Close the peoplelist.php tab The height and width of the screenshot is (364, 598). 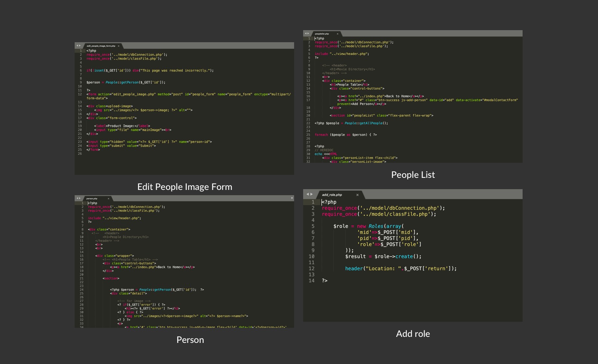337,34
